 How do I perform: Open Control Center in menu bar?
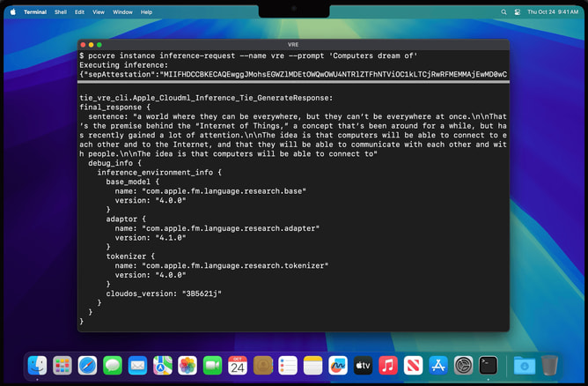[518, 12]
